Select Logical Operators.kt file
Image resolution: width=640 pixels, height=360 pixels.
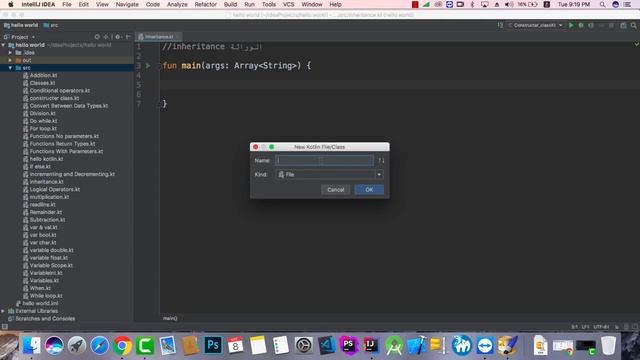(55, 189)
